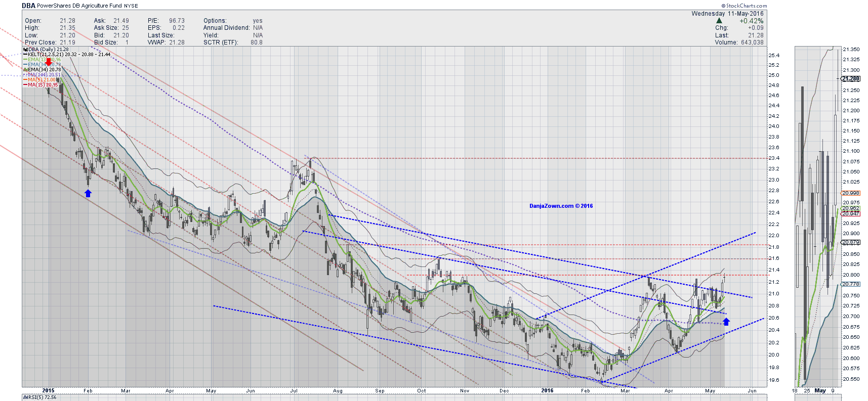Viewport: 868px width, 401px height.
Task: Click the 'Last Size:' label
Action: point(161,35)
